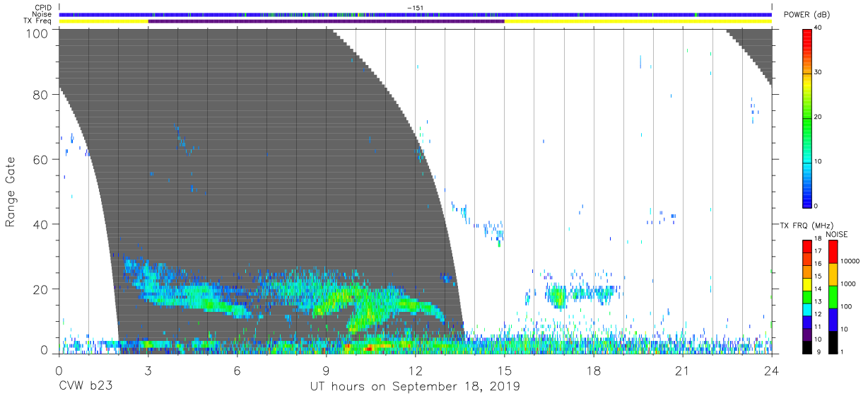
Task: Click the POWER (dB) color bar
Action: coord(807,117)
